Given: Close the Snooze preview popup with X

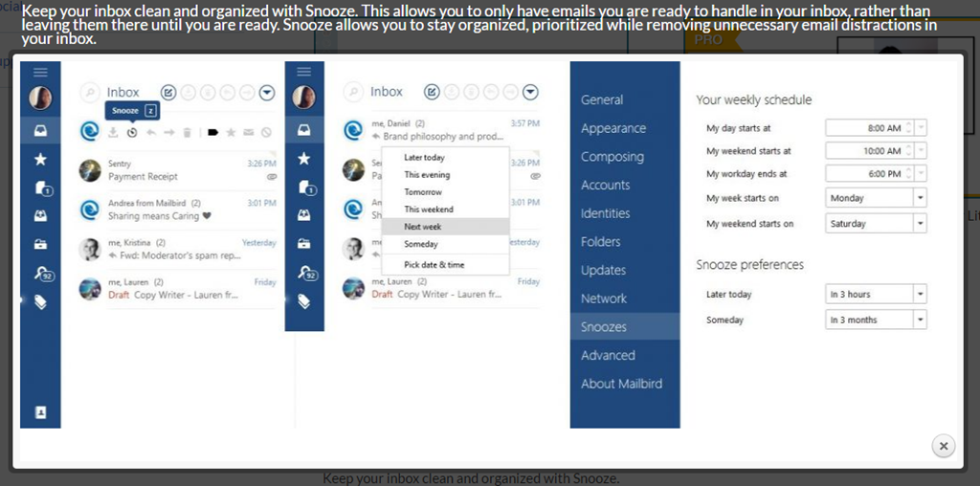Looking at the screenshot, I should click(x=943, y=446).
